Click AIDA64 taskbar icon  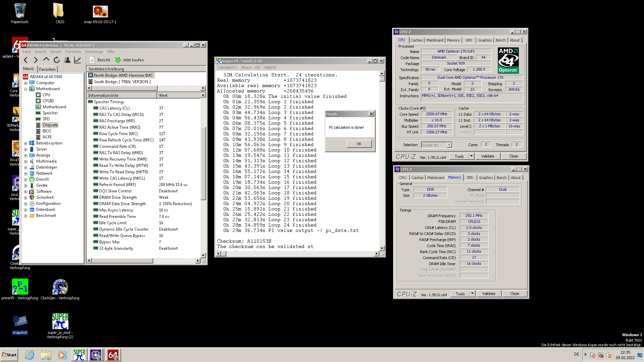[113, 355]
